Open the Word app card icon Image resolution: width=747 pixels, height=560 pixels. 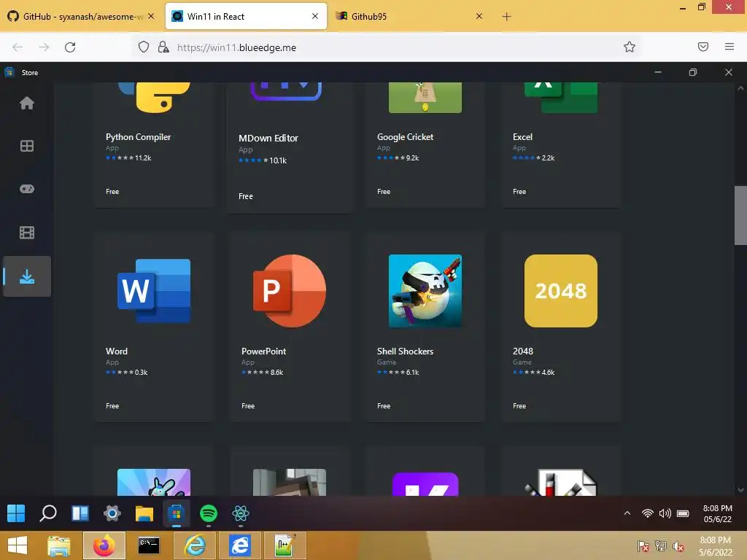tap(154, 291)
